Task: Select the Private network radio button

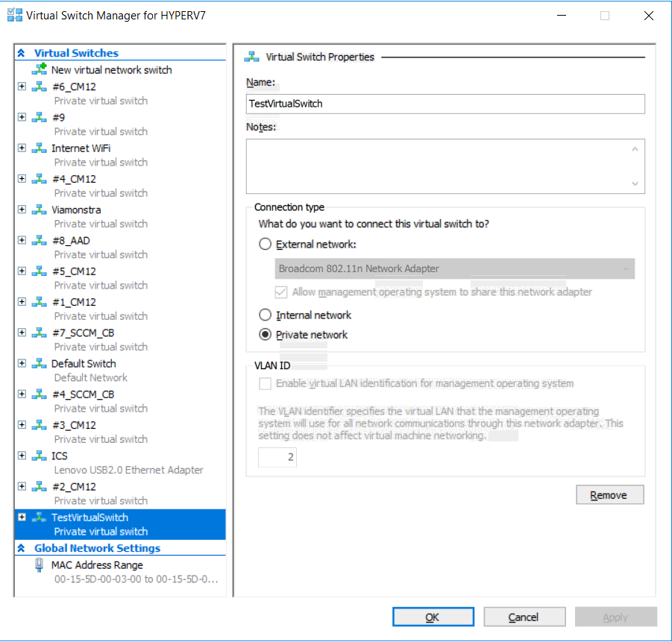Action: pyautogui.click(x=266, y=334)
